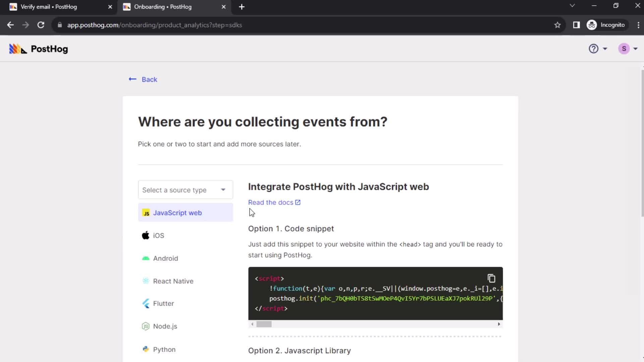
Task: Scroll the code snippet horizontally right
Action: pyautogui.click(x=499, y=324)
